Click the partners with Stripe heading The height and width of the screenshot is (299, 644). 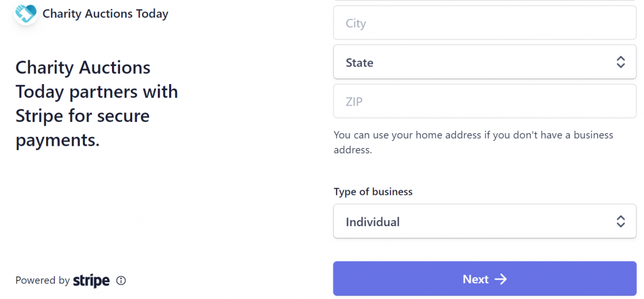(97, 104)
